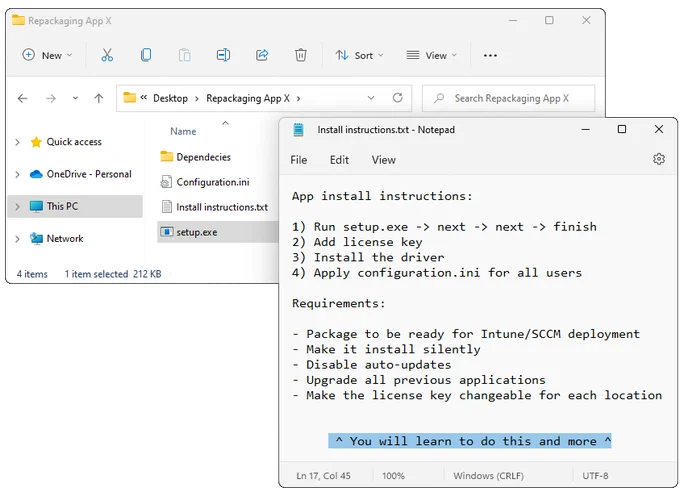
Task: Click the Repackaging App X breadcrumb segment
Action: (248, 98)
